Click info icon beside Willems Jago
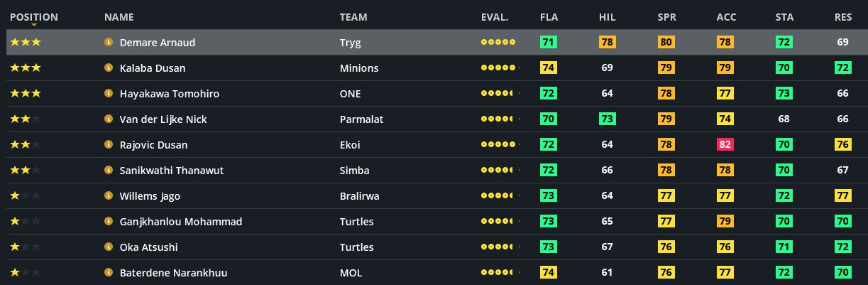This screenshot has width=868, height=285. [x=109, y=196]
